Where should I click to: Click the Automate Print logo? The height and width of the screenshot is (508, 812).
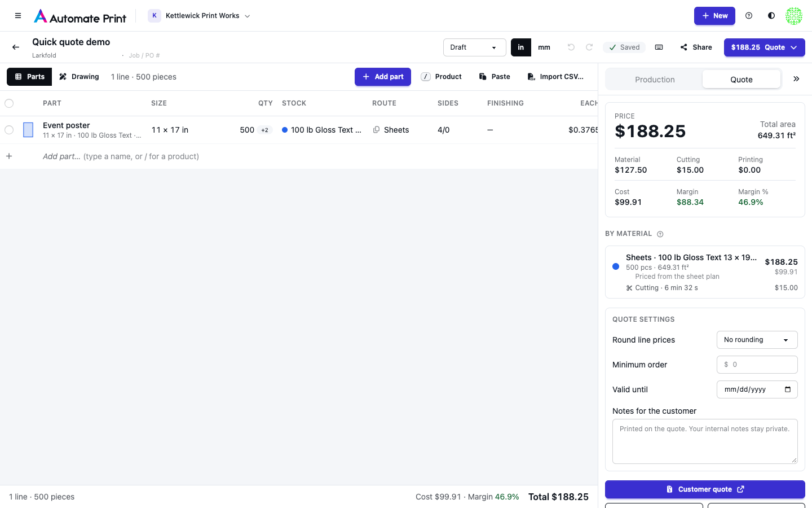(x=80, y=16)
